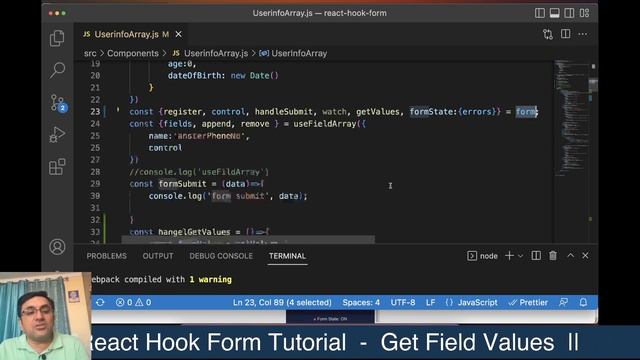Change indentation via Spaces: 4
This screenshot has height=360, width=640.
361,302
